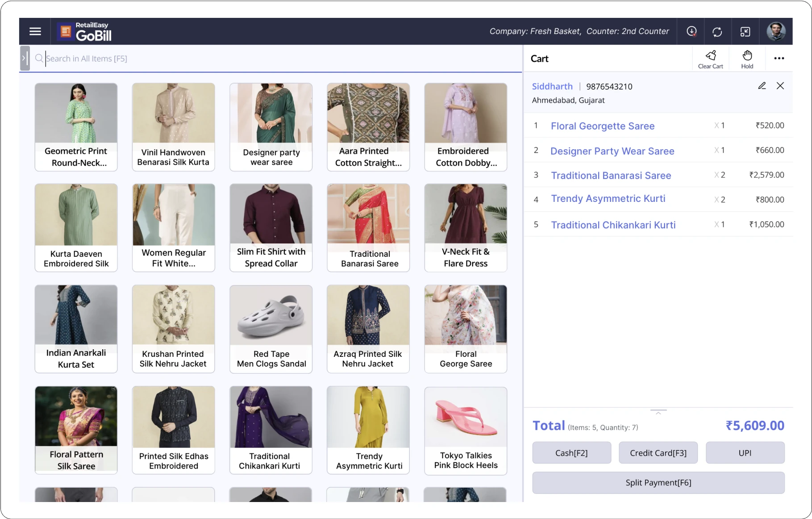
Task: Select UPI as payment method
Action: pos(745,452)
